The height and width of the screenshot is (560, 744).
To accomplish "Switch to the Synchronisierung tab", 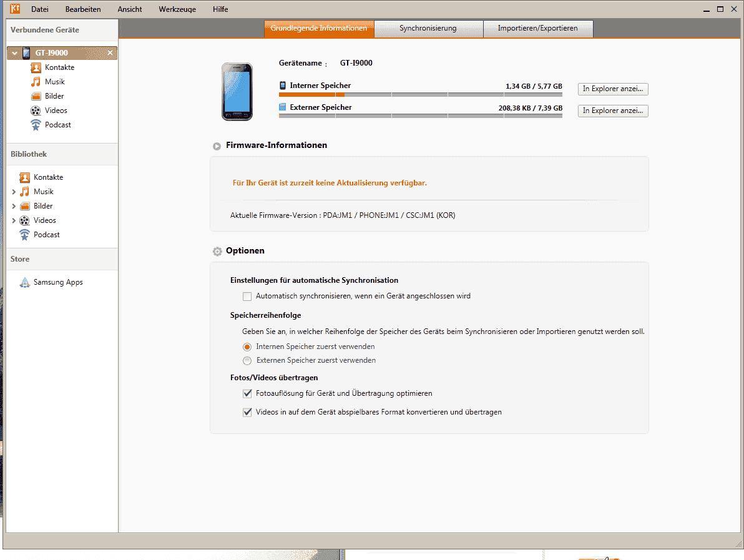I will pyautogui.click(x=428, y=29).
